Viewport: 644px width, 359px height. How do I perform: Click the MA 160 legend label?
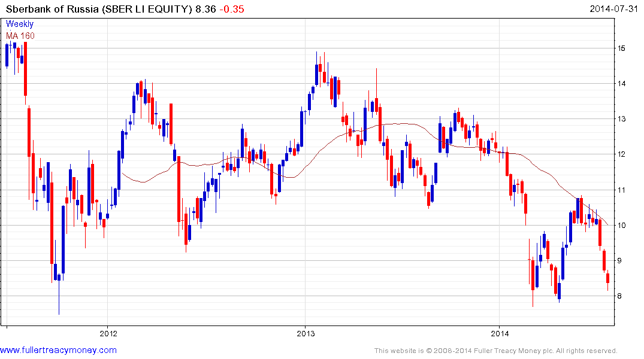click(20, 36)
